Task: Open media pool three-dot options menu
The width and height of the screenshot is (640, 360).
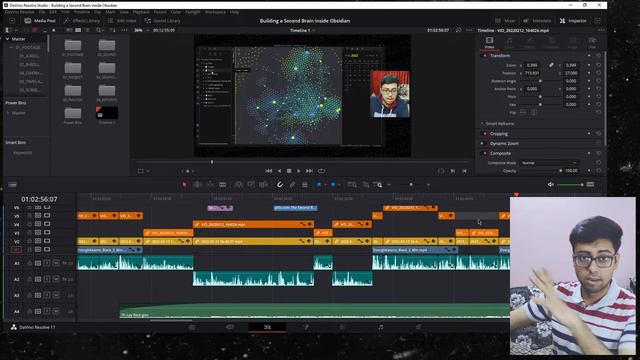Action: (x=124, y=30)
